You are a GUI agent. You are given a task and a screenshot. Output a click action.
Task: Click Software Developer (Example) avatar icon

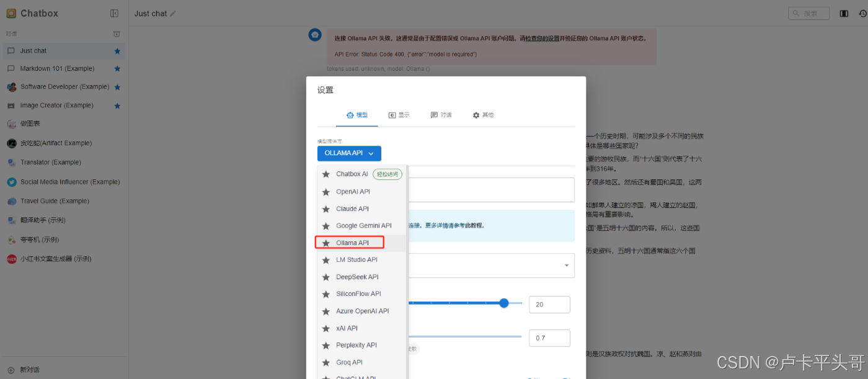click(x=11, y=87)
